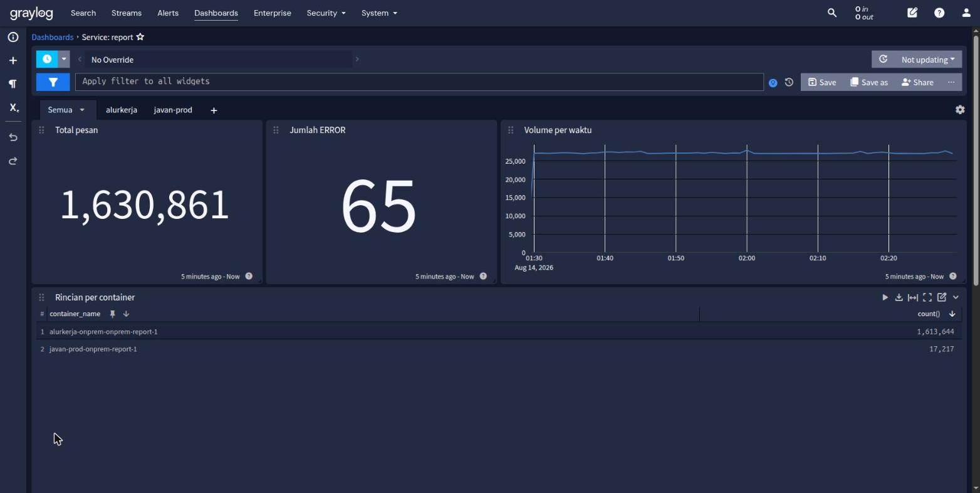This screenshot has width=980, height=493.
Task: Show time range info for Total pesan
Action: point(249,276)
